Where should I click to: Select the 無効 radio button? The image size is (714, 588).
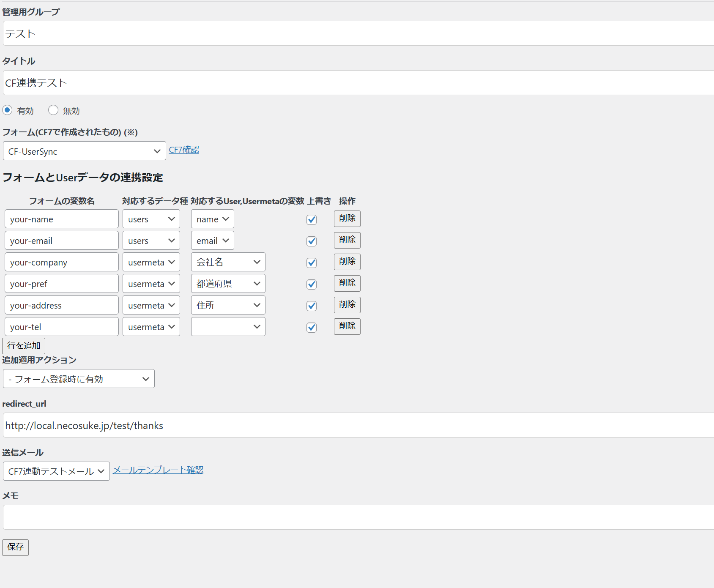pyautogui.click(x=53, y=110)
